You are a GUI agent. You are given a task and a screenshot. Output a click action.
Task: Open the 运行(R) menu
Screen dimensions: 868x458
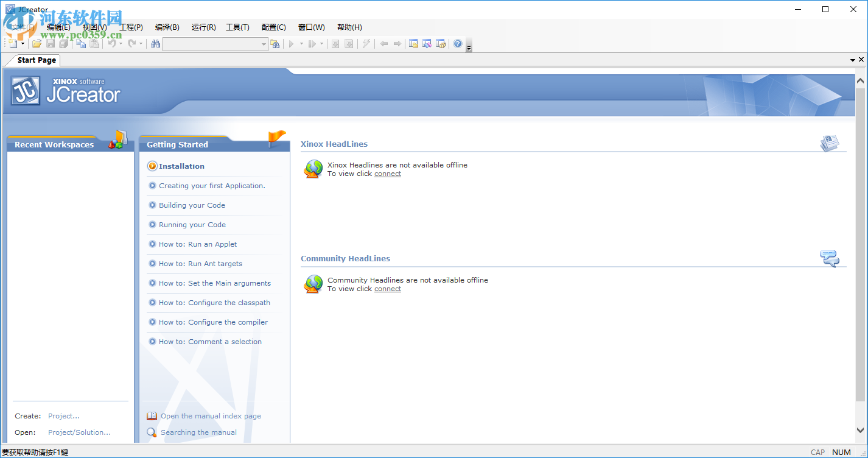pyautogui.click(x=202, y=27)
